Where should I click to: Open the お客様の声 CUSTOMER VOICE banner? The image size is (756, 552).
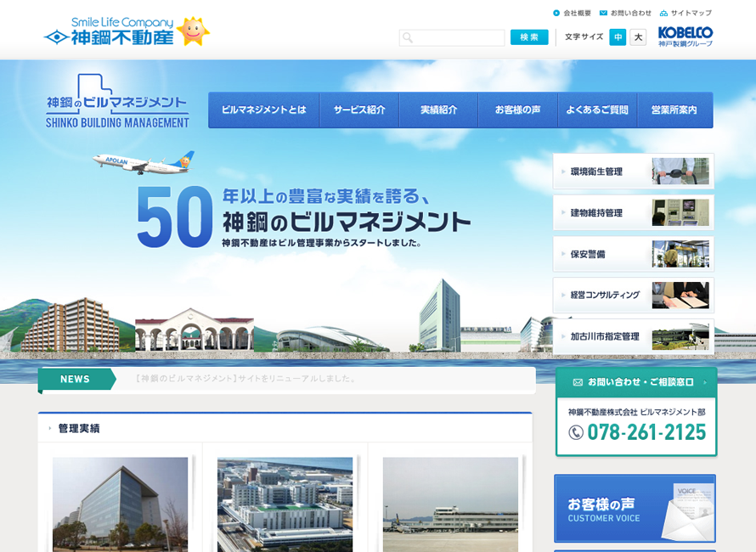635,509
